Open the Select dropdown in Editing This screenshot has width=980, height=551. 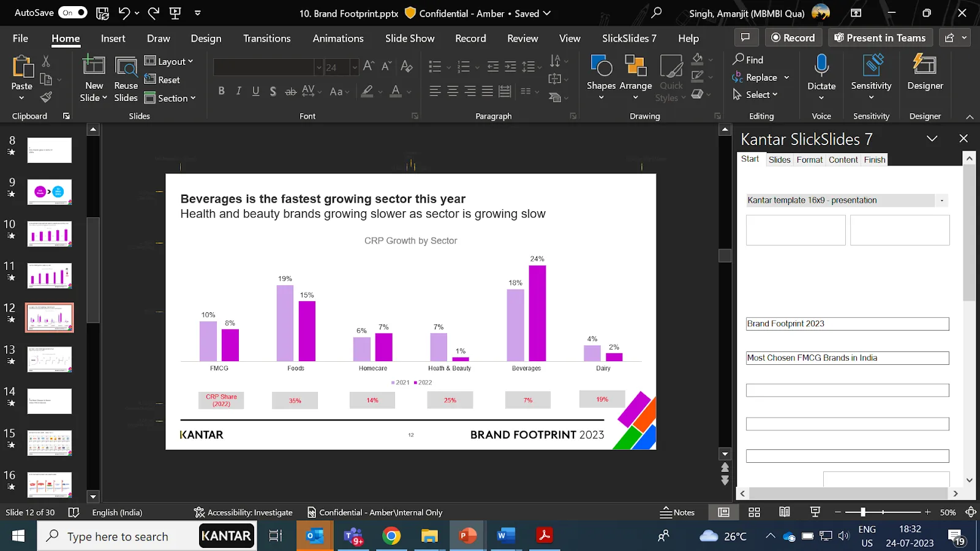pos(755,94)
